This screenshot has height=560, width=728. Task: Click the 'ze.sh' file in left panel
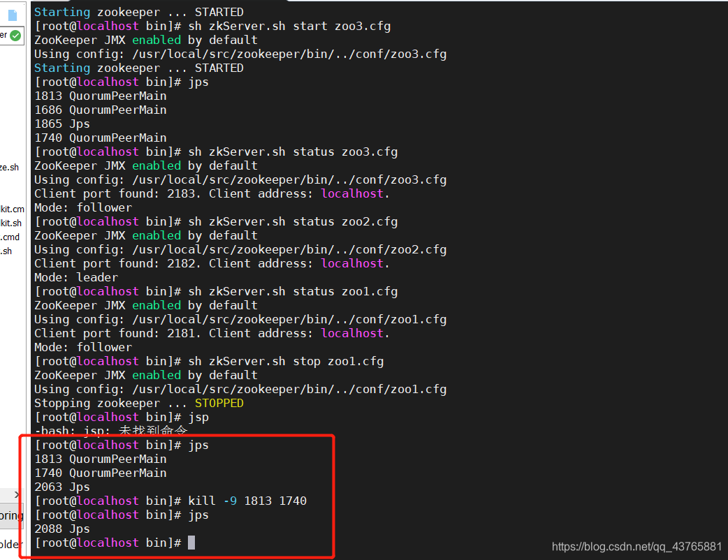click(x=9, y=168)
